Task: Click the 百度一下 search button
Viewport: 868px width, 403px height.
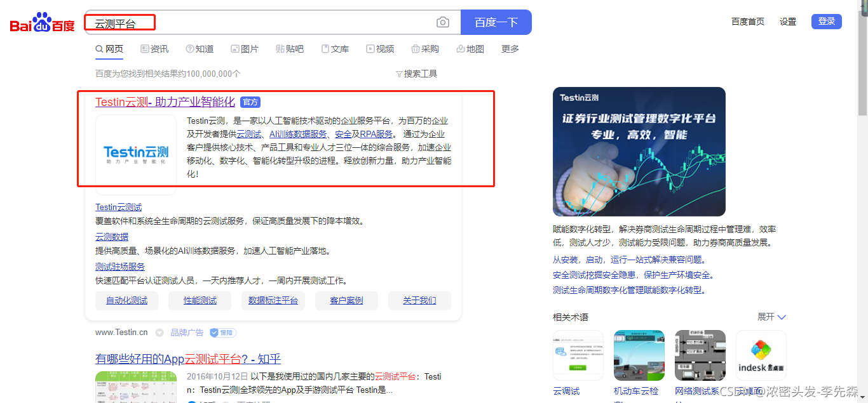Action: [496, 23]
